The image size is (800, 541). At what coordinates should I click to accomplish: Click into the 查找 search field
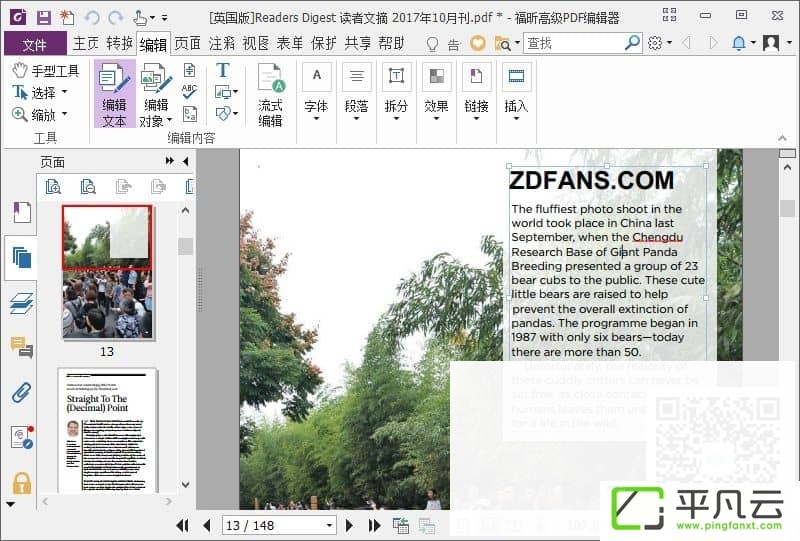coord(573,43)
